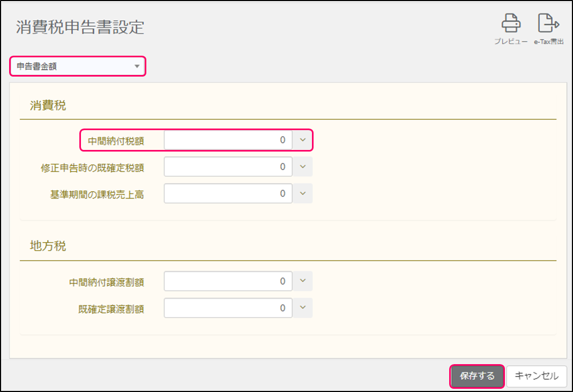Expand the chevron beside 修正申告時の既確定税額
This screenshot has height=392, width=573.
coord(302,167)
